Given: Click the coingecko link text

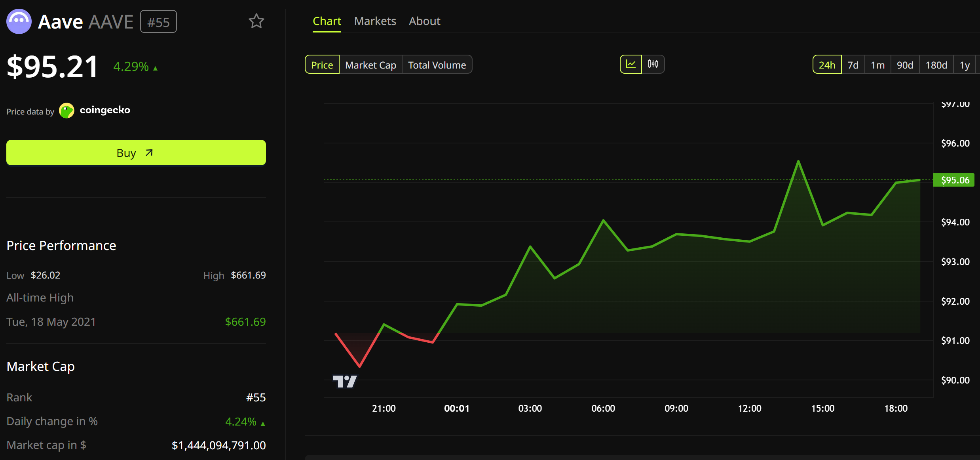Looking at the screenshot, I should (104, 110).
